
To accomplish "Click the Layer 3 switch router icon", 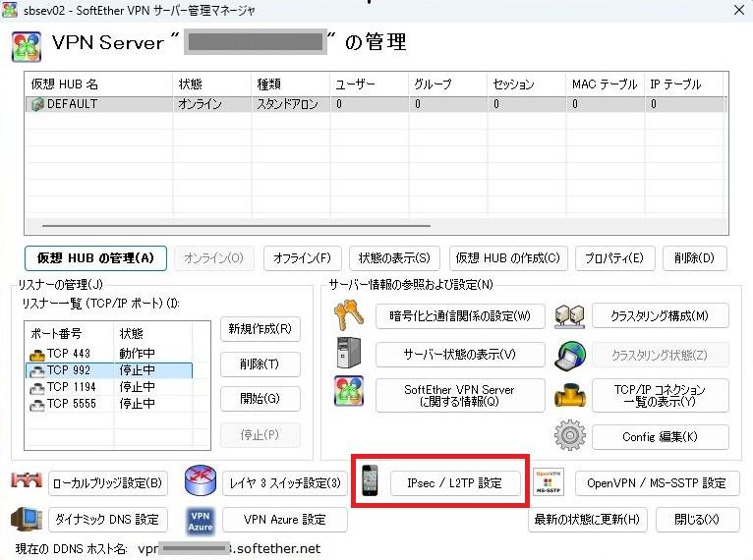I will click(201, 480).
